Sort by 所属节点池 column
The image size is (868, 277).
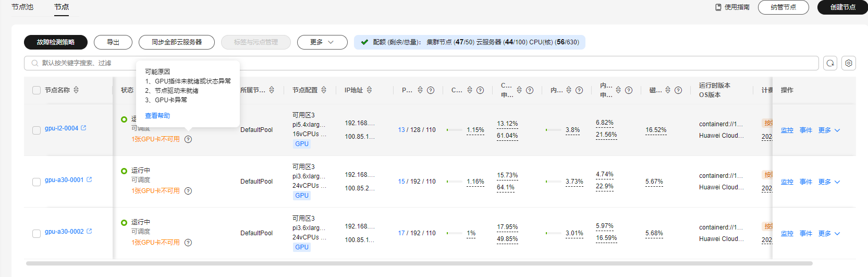(272, 90)
